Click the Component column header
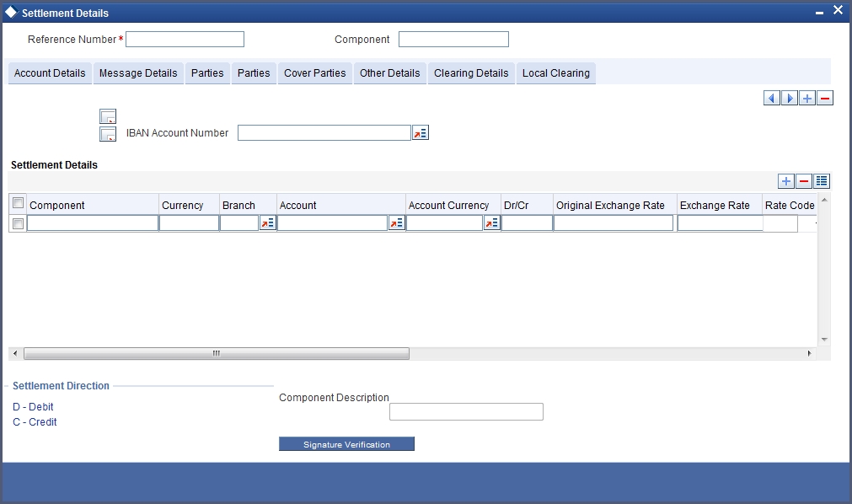Viewport: 852px width, 504px height. (57, 206)
